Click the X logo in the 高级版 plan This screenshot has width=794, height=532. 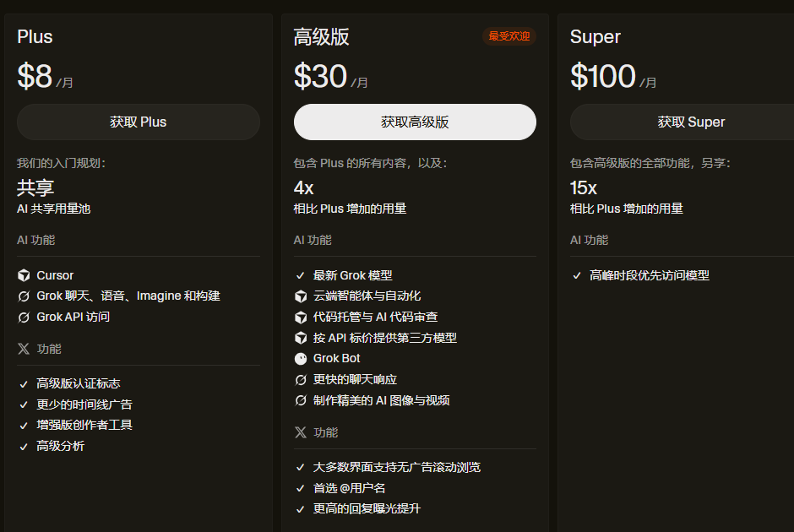[301, 432]
